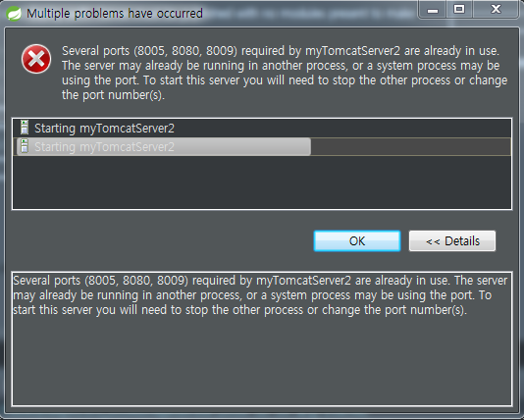
Task: Click the server icon of the first list row
Action: (x=25, y=128)
